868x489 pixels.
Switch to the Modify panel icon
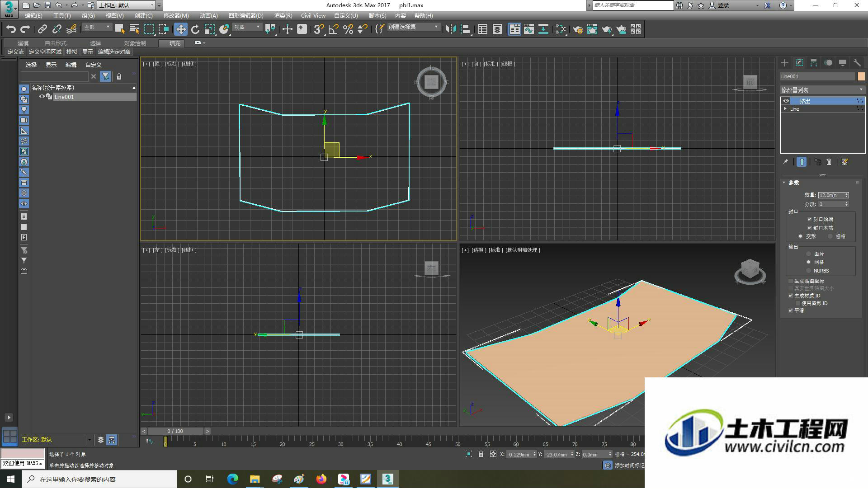point(799,63)
